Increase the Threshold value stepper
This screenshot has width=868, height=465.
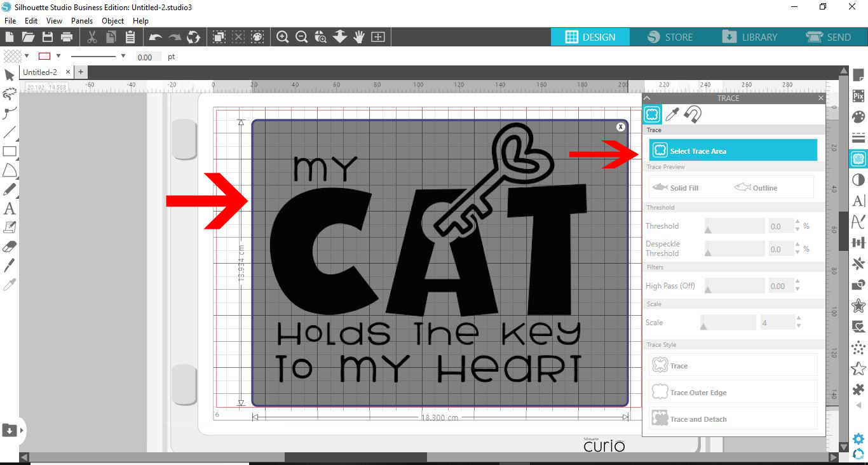798,222
